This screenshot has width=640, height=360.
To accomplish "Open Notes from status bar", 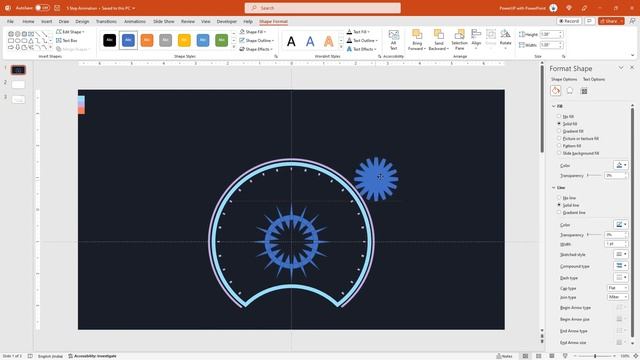I will point(504,356).
